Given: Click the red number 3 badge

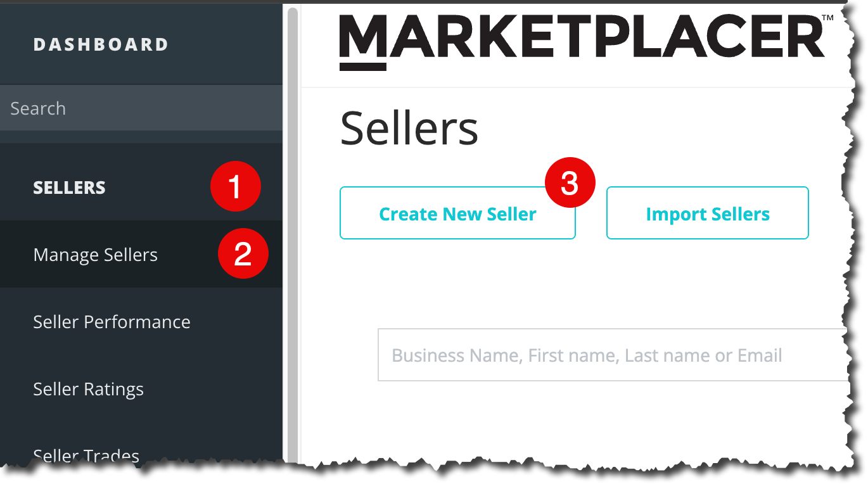Looking at the screenshot, I should [x=570, y=184].
